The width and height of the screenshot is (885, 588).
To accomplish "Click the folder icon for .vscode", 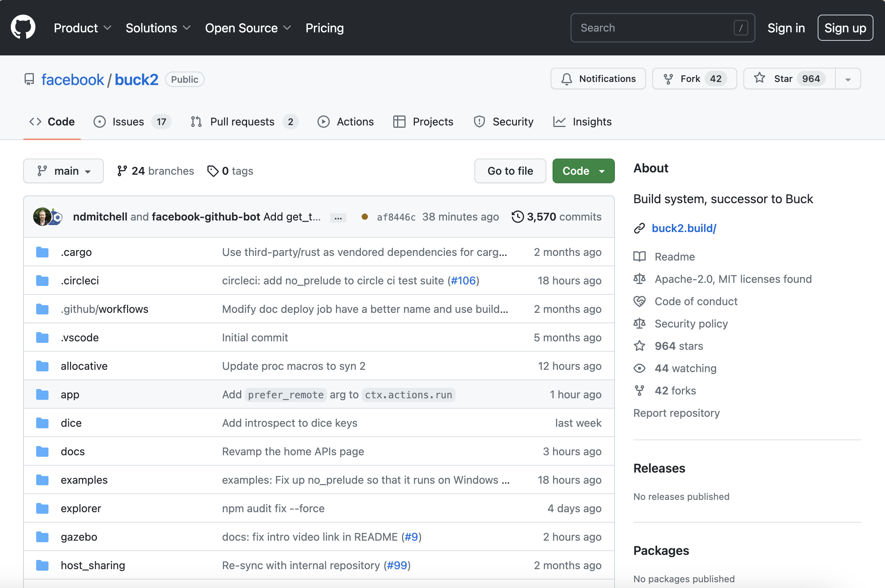I will (42, 337).
